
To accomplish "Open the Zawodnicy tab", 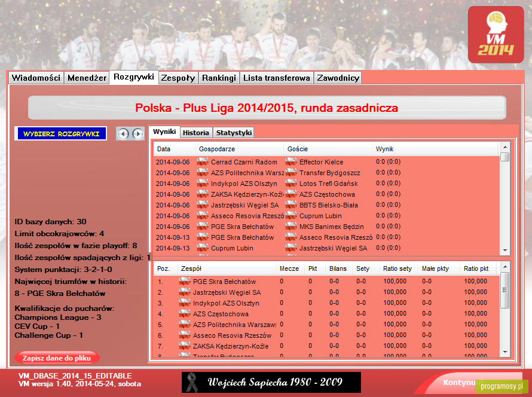I will pyautogui.click(x=338, y=78).
